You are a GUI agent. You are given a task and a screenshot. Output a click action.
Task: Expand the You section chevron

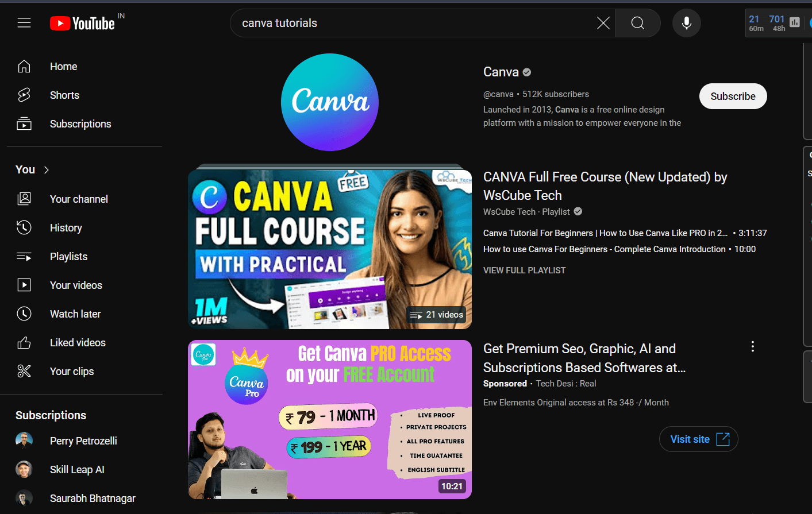click(47, 170)
